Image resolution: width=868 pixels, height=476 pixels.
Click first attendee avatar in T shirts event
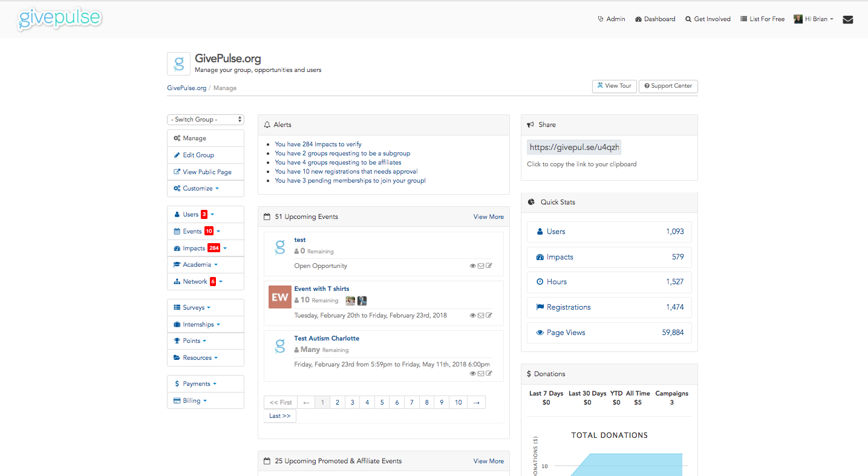[350, 301]
